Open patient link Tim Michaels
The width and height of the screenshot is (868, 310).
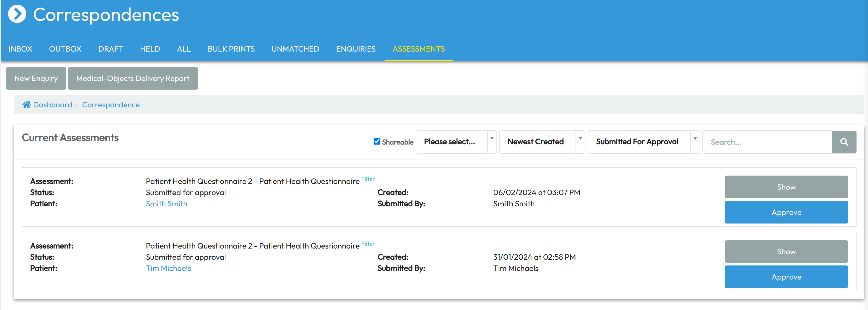point(168,268)
